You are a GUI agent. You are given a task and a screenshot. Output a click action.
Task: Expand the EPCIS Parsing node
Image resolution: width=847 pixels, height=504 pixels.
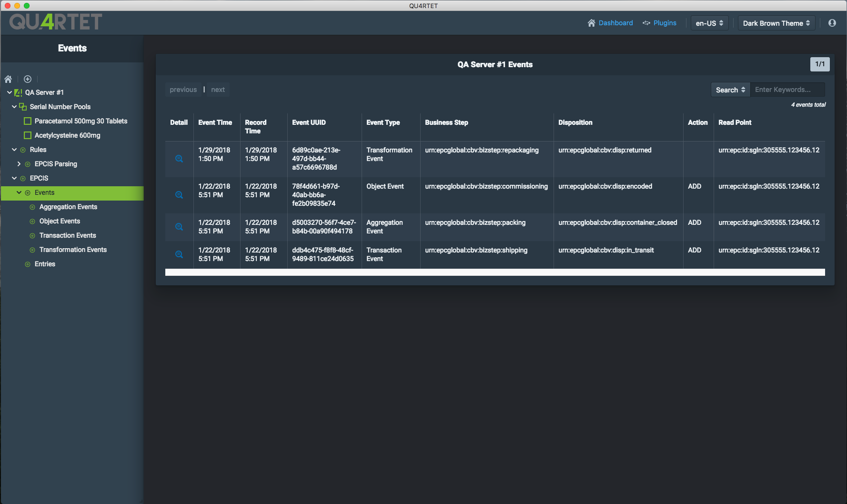(19, 164)
